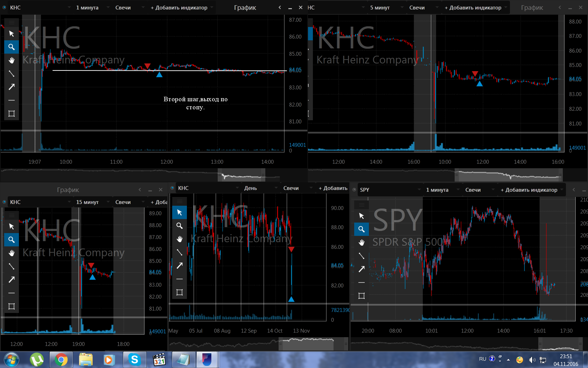The image size is (588, 368).
Task: Activate the cursor pointer tool in KHC daily chart
Action: 180,212
